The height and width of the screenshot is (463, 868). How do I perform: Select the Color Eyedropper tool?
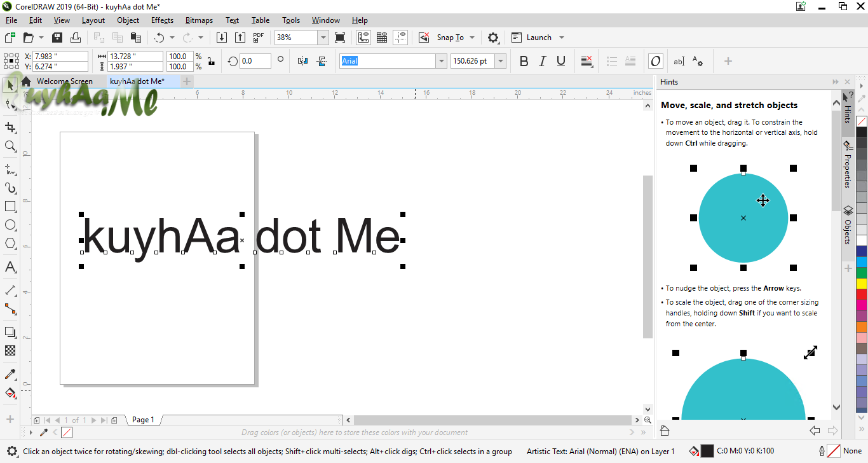pos(10,374)
